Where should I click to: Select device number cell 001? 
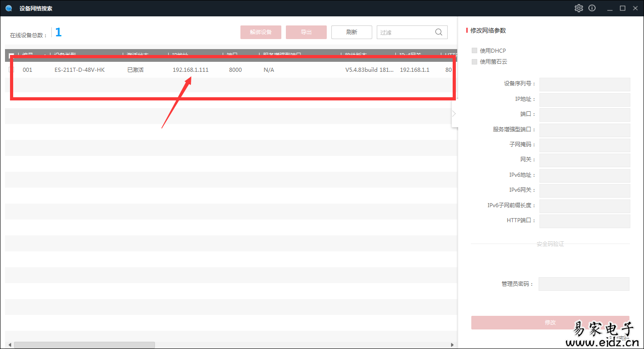click(x=27, y=70)
